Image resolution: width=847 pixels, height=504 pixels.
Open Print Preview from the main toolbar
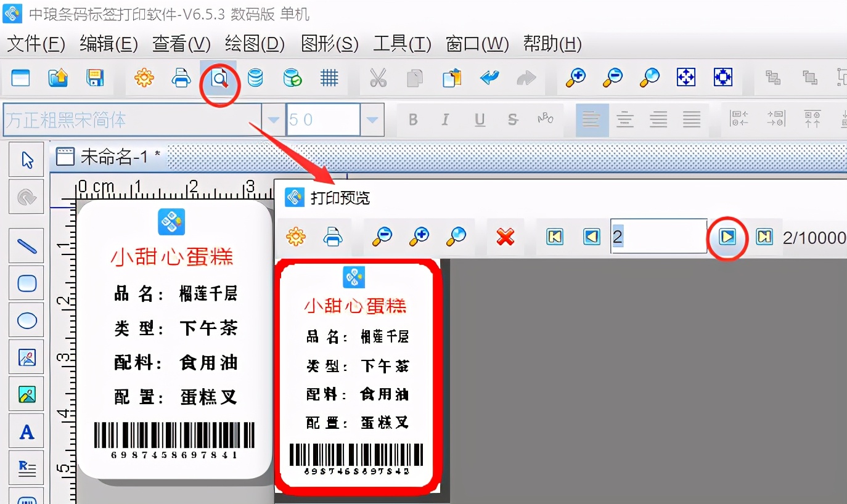pos(219,78)
